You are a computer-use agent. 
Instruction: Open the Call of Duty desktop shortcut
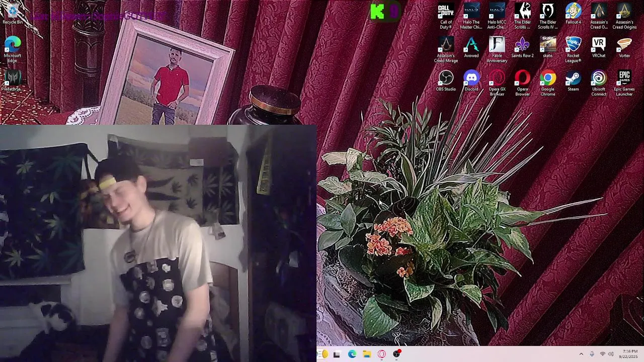(x=446, y=15)
